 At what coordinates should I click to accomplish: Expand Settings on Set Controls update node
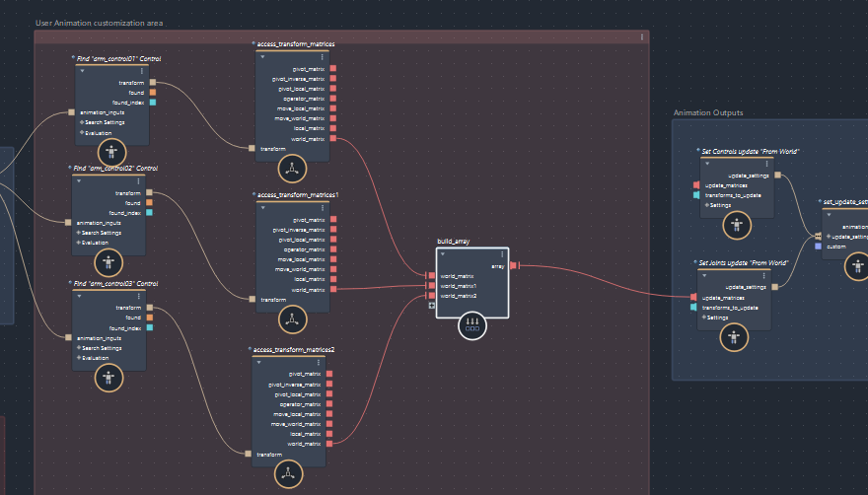point(707,205)
